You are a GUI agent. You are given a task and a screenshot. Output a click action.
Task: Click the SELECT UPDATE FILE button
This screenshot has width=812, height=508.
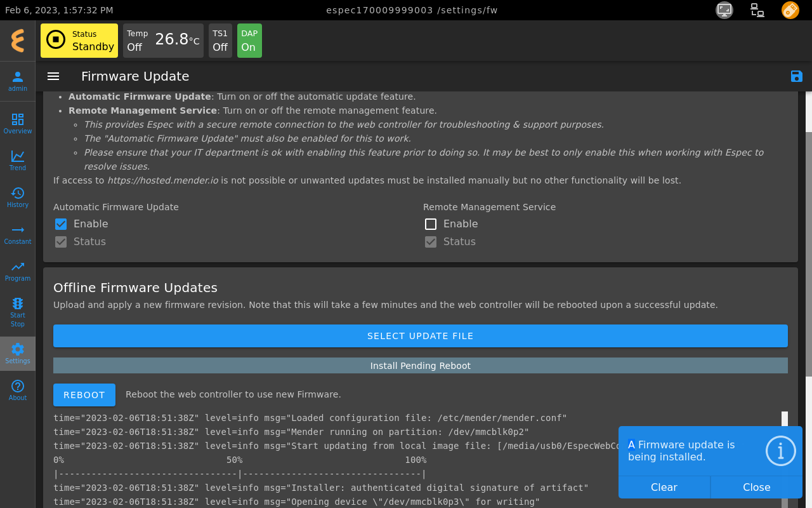point(421,336)
